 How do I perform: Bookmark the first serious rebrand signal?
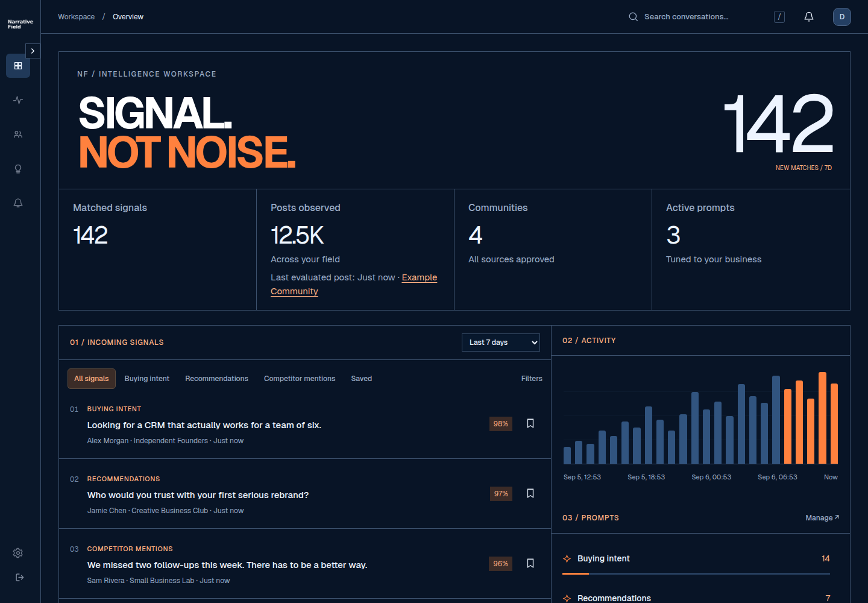point(530,493)
